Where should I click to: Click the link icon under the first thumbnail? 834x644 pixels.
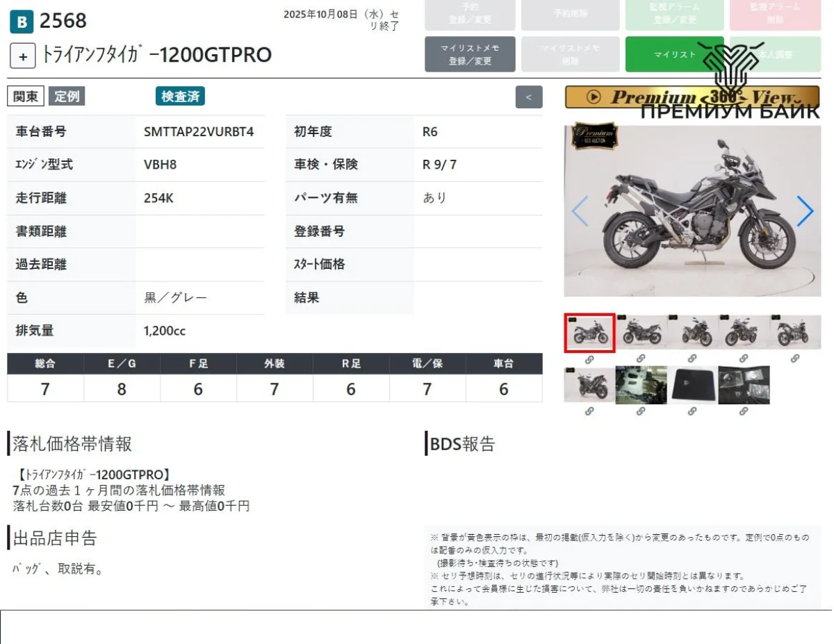589,359
